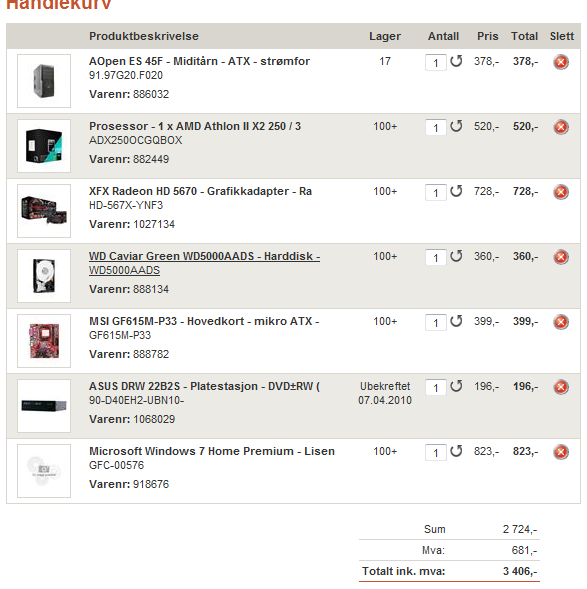Delete the XFX Radeon HD 5670 item
Viewport: 587px width, 589px height.
561,192
